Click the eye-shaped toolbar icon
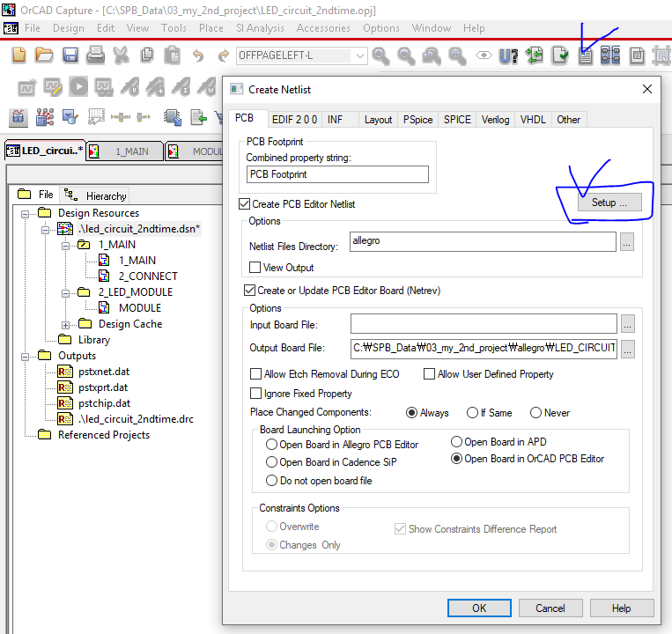The height and width of the screenshot is (634, 672). tap(484, 55)
